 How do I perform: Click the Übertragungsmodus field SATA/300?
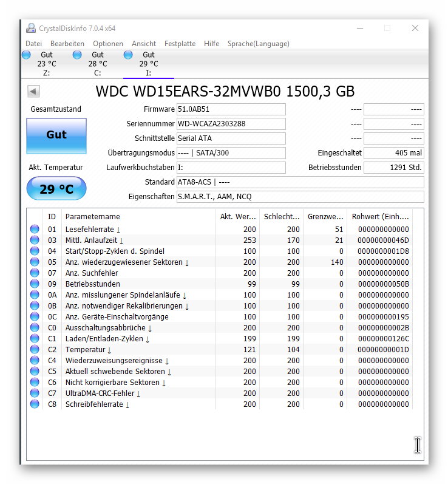[x=231, y=153]
